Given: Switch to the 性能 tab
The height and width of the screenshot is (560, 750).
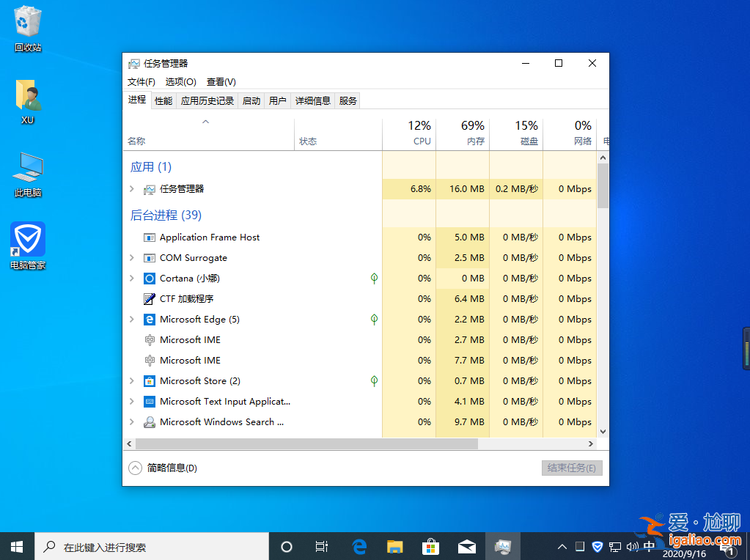Looking at the screenshot, I should coord(163,100).
